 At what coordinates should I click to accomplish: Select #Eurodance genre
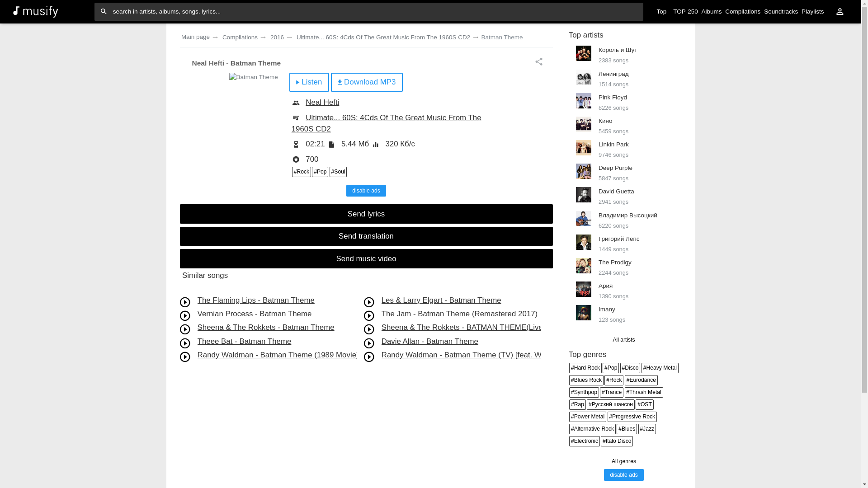tap(641, 380)
